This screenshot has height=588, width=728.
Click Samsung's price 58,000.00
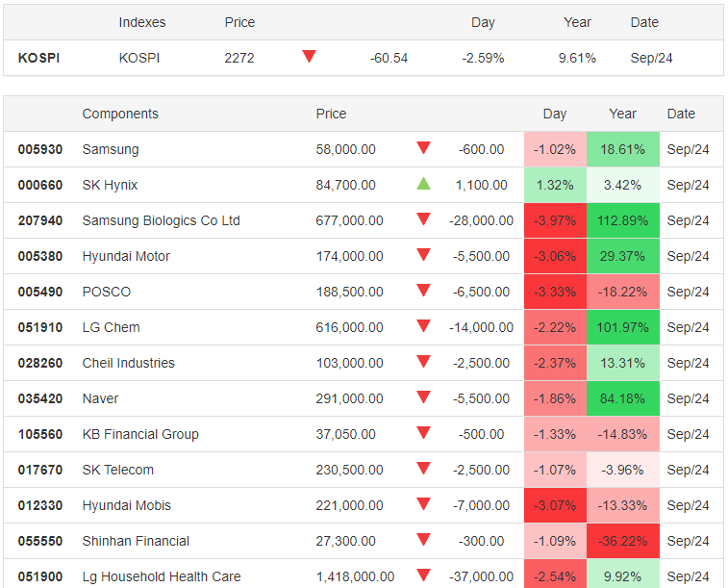(x=345, y=149)
